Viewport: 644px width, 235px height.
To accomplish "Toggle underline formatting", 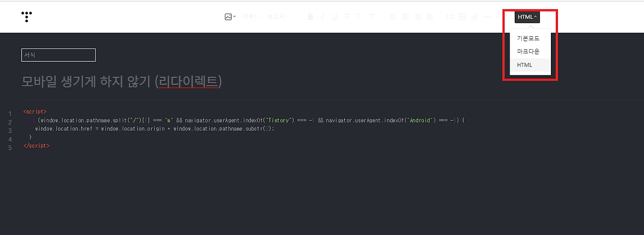I will [x=335, y=17].
